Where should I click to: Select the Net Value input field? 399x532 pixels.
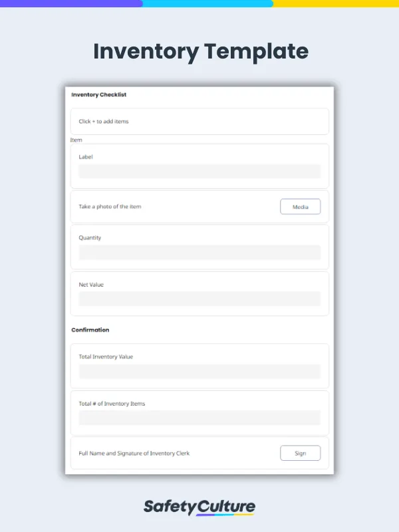(199, 299)
